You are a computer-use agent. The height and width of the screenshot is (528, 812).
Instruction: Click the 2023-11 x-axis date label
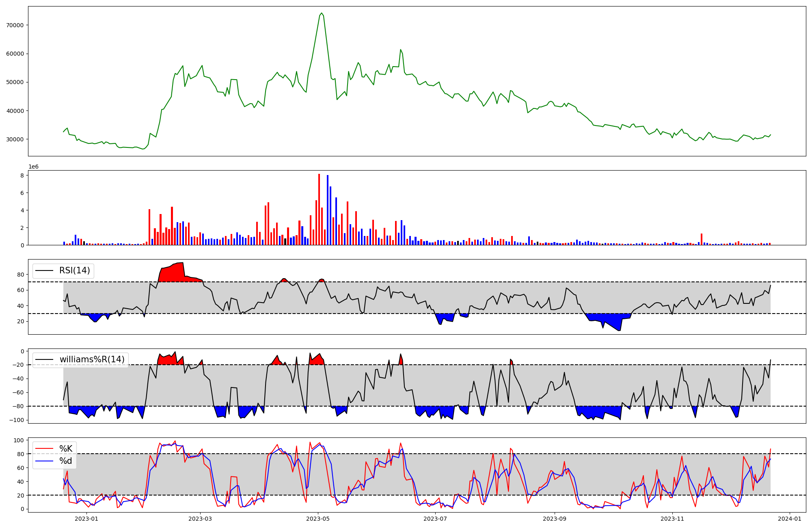[672, 518]
